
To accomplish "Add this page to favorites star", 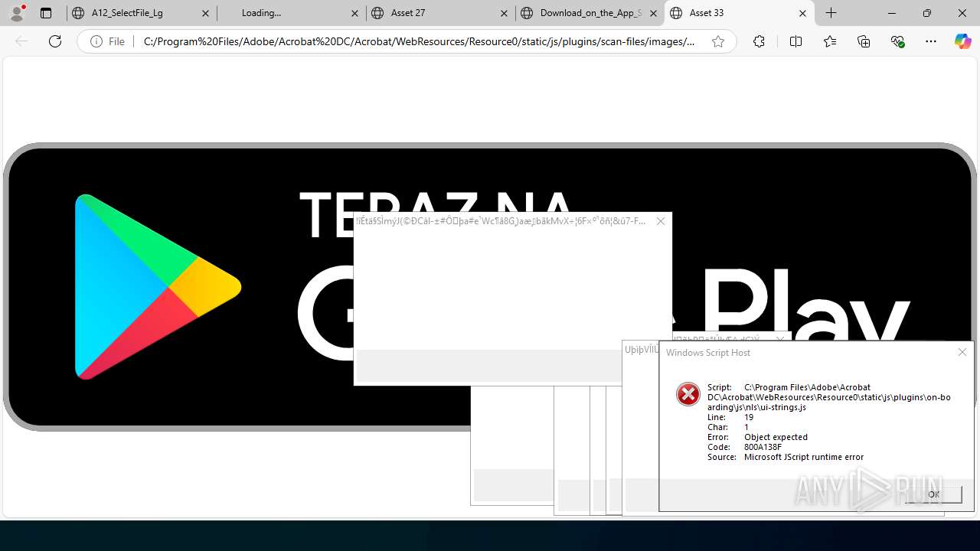I will [x=718, y=41].
